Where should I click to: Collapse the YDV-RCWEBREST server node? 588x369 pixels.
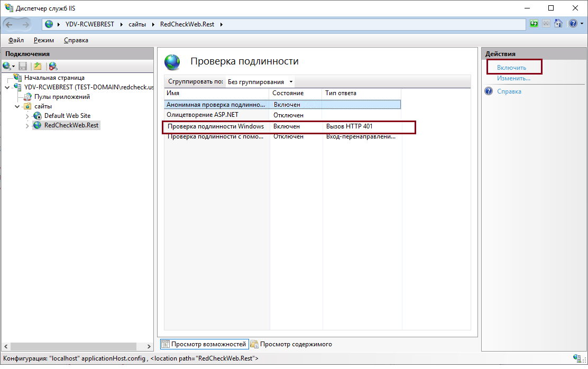pos(7,87)
